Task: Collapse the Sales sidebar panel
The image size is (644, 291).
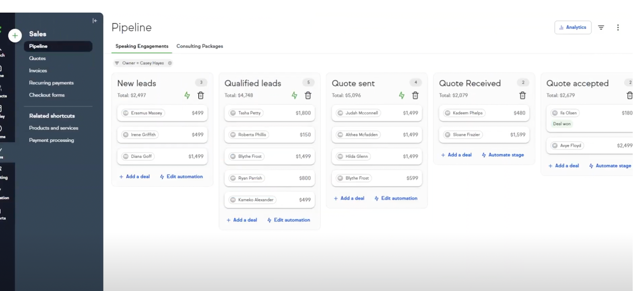Action: tap(95, 21)
